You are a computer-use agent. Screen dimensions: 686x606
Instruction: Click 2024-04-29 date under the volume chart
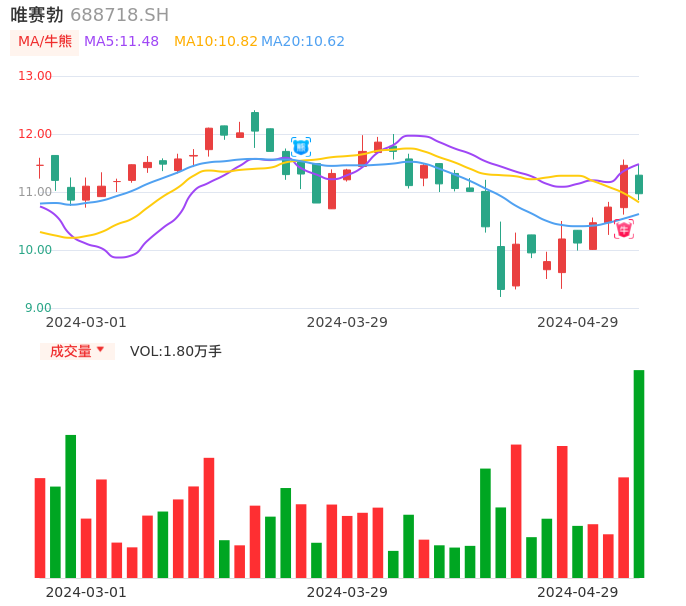tap(577, 592)
